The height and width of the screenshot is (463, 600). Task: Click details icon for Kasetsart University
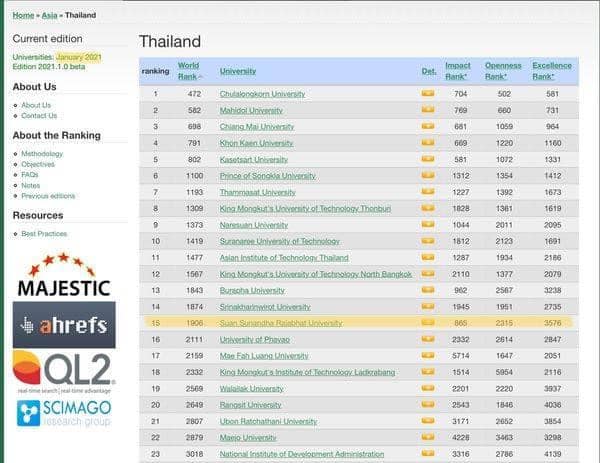[x=427, y=159]
